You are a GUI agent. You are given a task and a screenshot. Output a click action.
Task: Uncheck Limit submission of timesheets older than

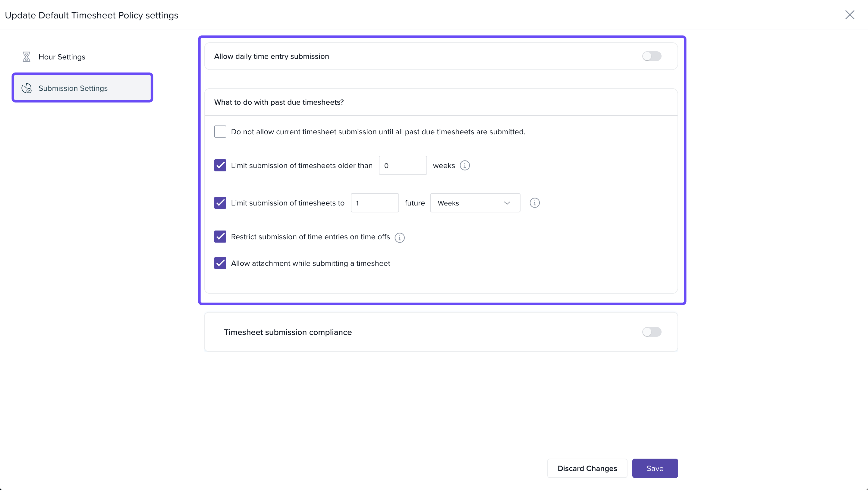pyautogui.click(x=220, y=166)
